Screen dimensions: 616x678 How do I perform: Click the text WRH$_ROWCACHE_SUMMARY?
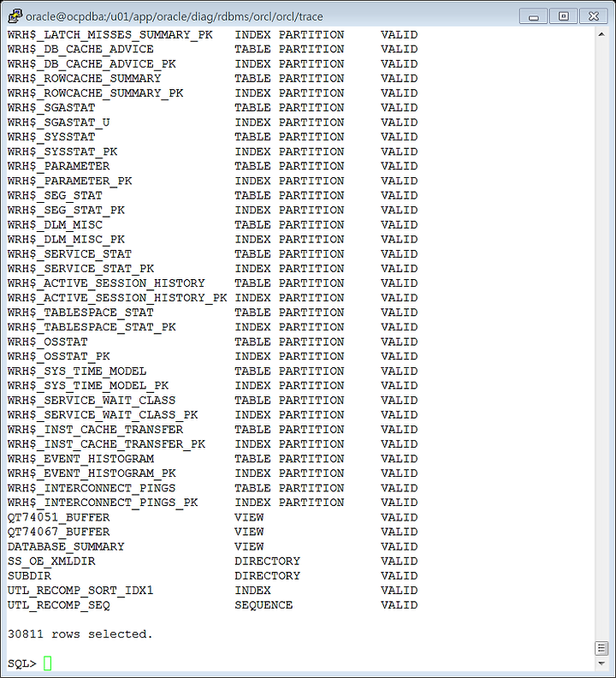pyautogui.click(x=85, y=79)
